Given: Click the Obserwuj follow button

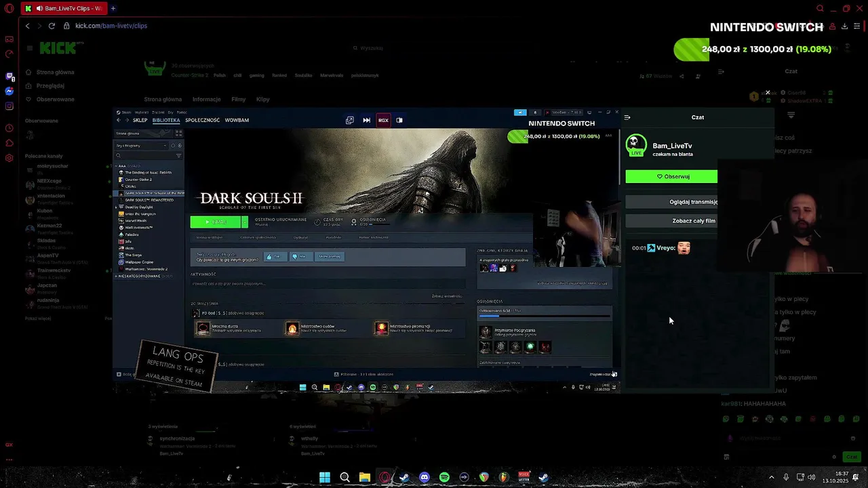Looking at the screenshot, I should coord(671,176).
